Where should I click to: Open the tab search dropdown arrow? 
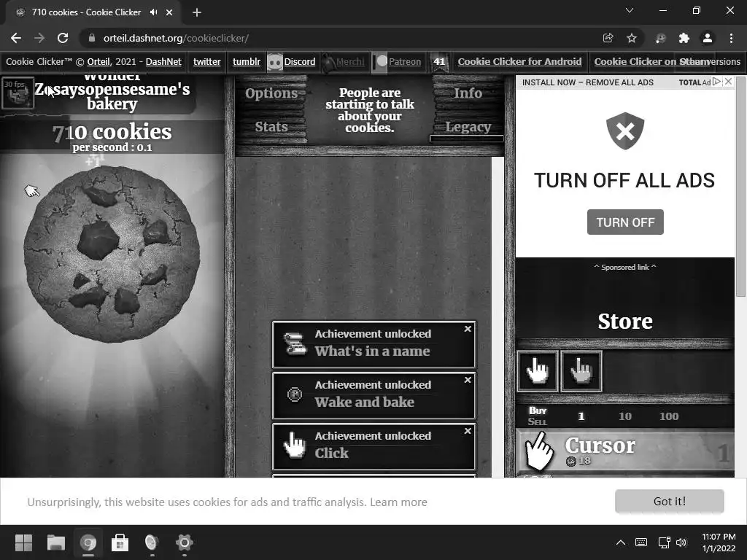pyautogui.click(x=630, y=10)
